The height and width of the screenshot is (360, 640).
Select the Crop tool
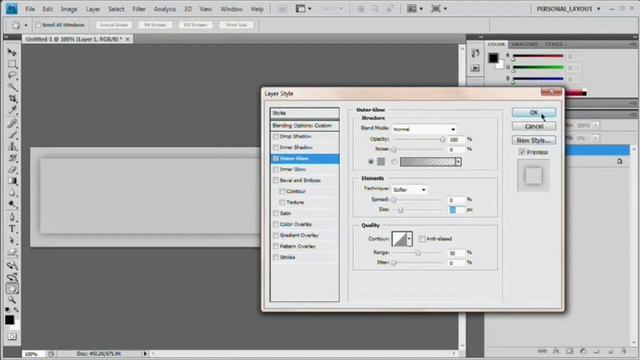coord(12,98)
